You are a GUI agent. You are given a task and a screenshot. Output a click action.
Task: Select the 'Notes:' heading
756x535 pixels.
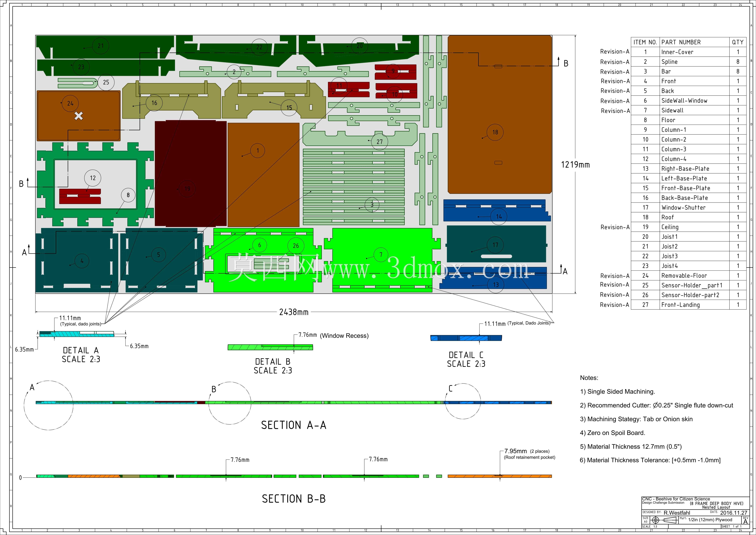[x=589, y=378]
